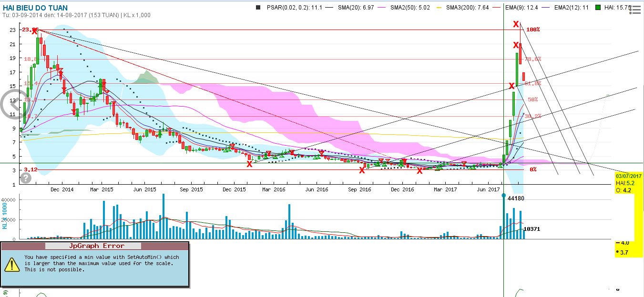
Task: Click the red X marker above 100% level
Action: 516,24
